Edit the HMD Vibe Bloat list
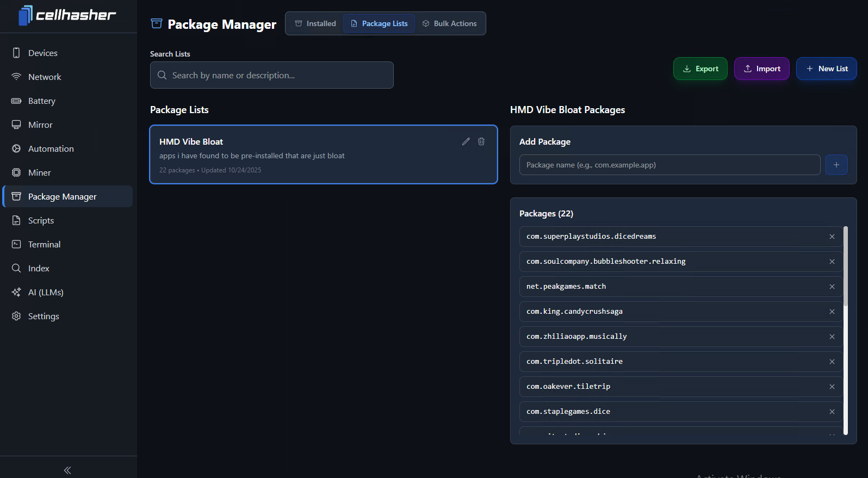The height and width of the screenshot is (478, 868). pos(466,141)
